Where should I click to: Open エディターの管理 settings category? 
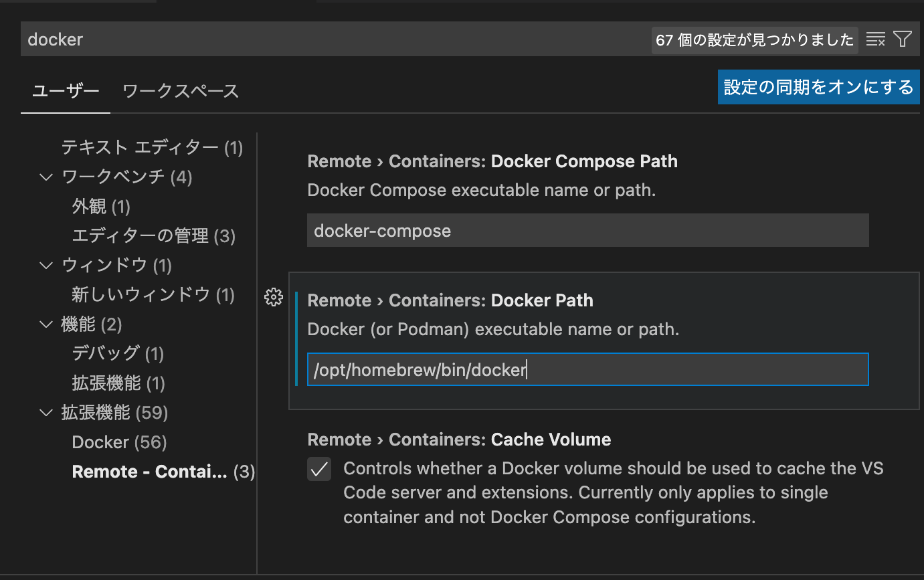(153, 236)
